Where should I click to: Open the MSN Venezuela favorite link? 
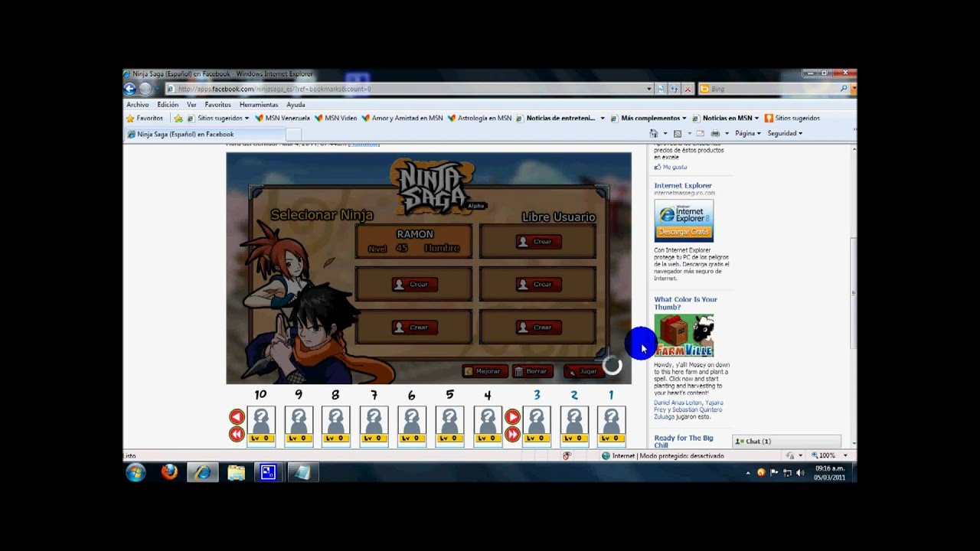click(x=283, y=119)
